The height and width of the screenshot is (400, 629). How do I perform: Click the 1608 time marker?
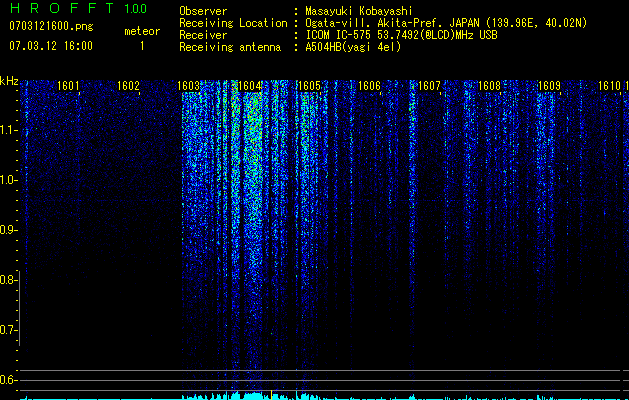489,86
